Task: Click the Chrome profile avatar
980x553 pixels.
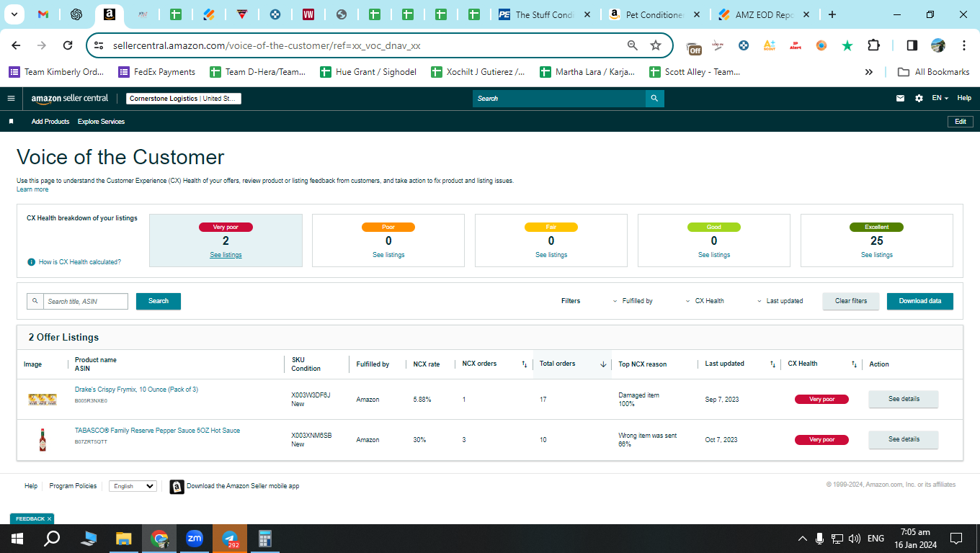Action: point(938,45)
